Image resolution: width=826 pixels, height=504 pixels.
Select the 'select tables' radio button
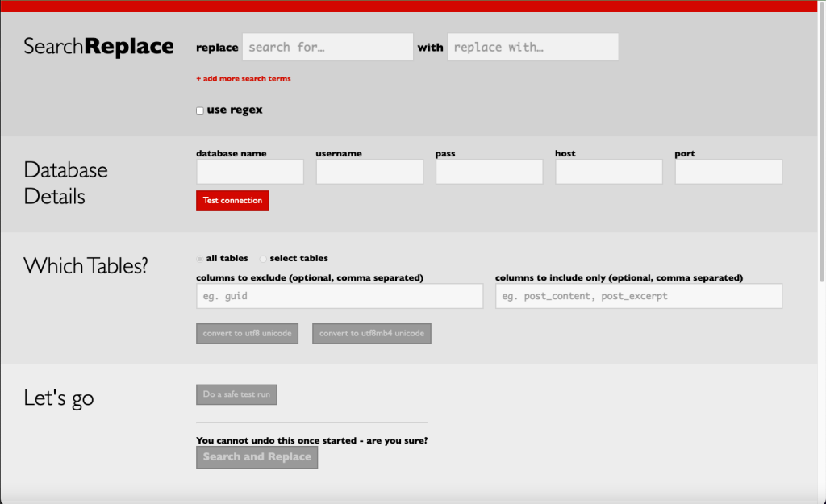coord(263,259)
